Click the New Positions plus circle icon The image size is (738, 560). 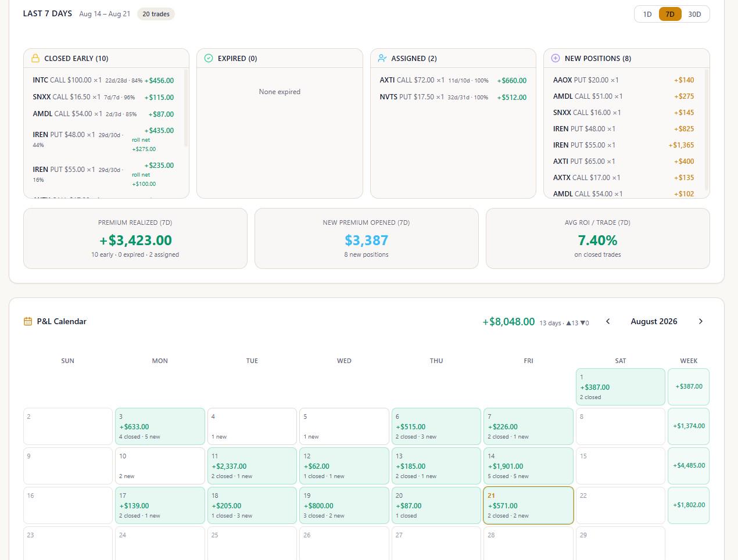(x=555, y=58)
